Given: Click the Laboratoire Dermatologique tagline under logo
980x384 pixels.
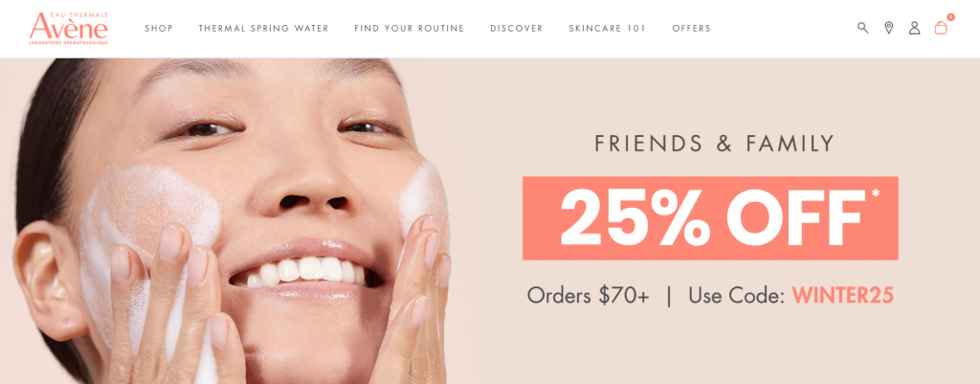Looking at the screenshot, I should (x=69, y=42).
